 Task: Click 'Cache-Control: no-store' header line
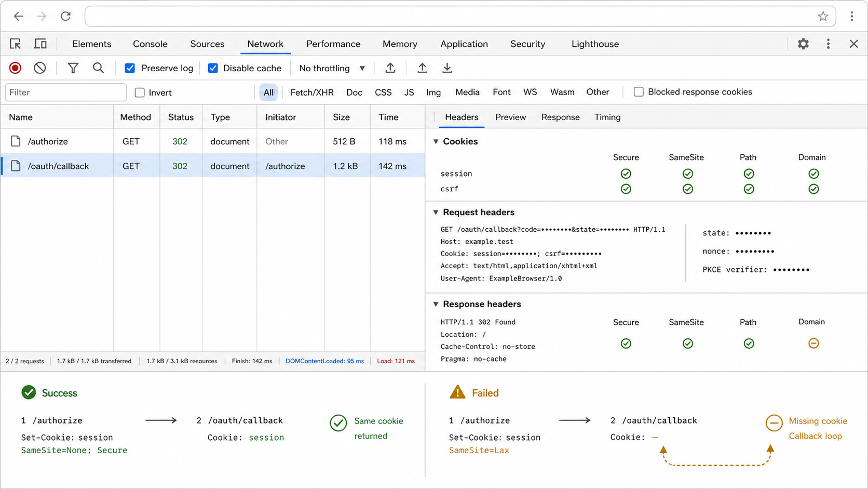pyautogui.click(x=487, y=347)
